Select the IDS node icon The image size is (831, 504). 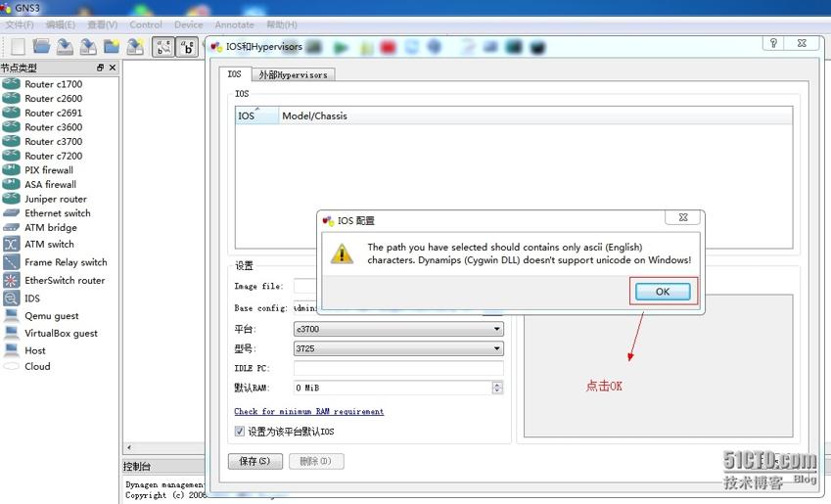[x=11, y=298]
